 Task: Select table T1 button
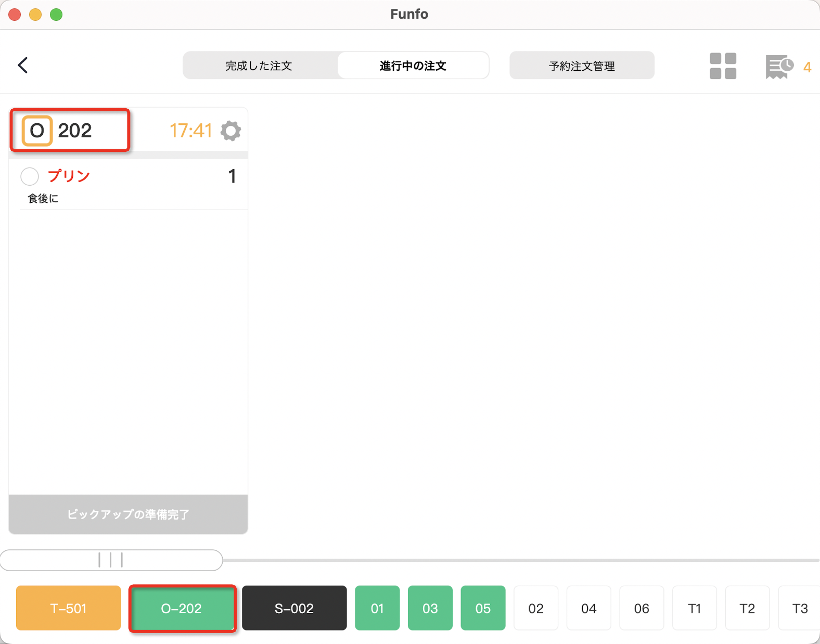coord(695,608)
